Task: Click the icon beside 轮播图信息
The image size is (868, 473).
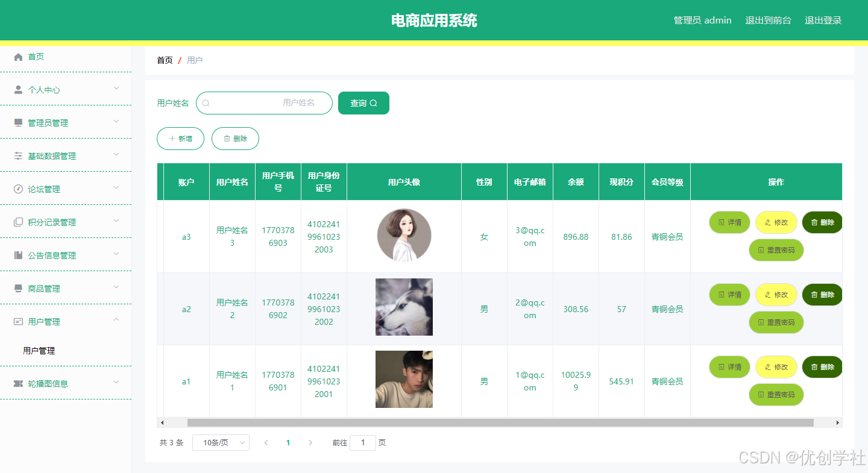Action: [18, 384]
